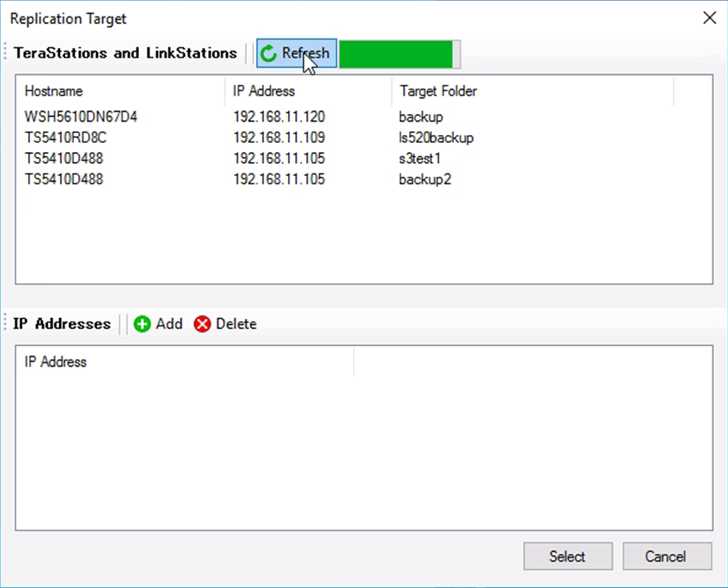
Task: Click the TeraStations and LinkStations toolbar label
Action: (x=125, y=53)
